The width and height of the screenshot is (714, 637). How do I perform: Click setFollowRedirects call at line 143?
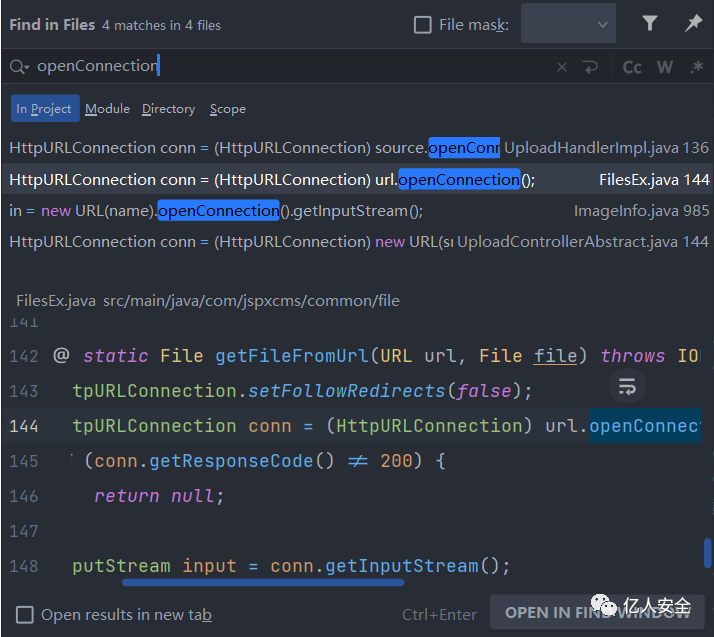click(x=346, y=391)
